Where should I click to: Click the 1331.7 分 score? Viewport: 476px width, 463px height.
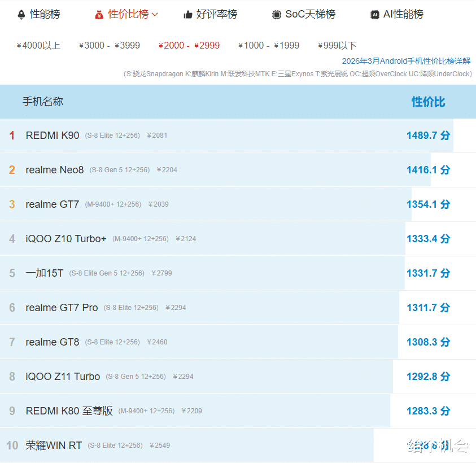click(x=429, y=273)
